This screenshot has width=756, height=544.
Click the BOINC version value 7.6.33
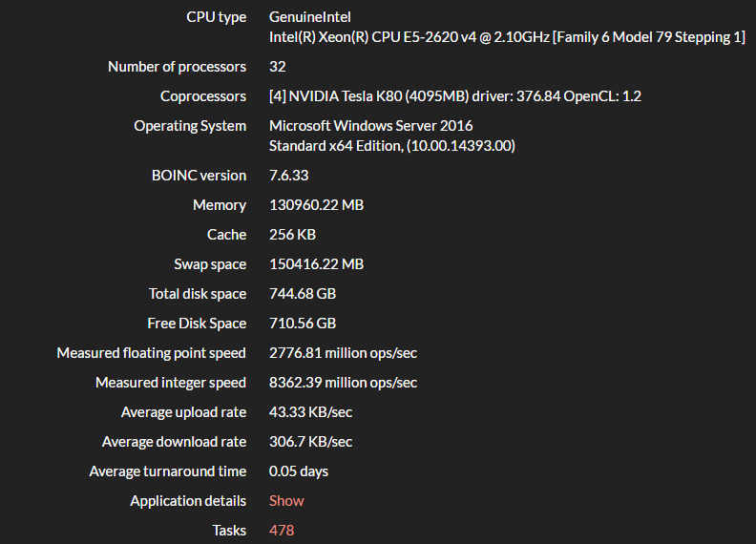[289, 176]
